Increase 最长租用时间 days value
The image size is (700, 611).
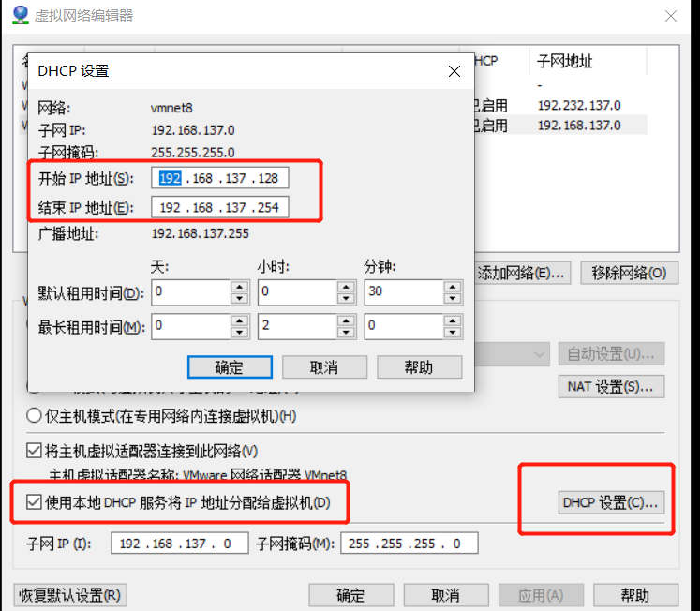click(x=240, y=320)
